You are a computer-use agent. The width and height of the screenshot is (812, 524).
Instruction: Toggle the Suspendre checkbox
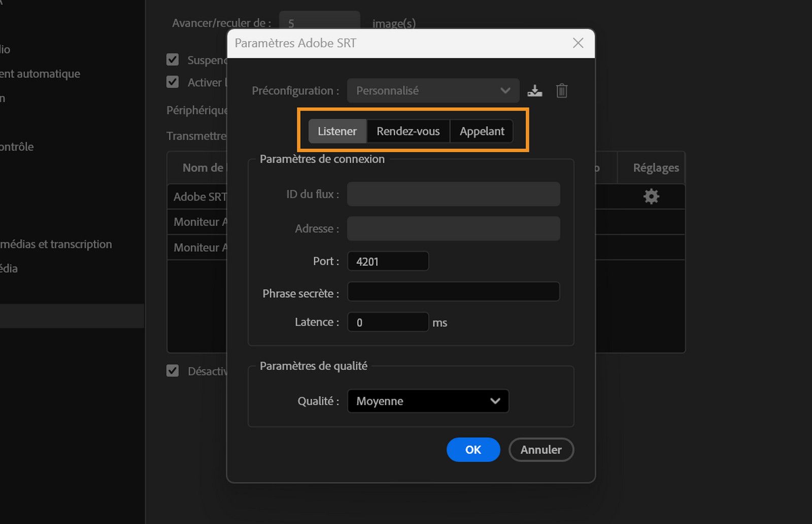pos(173,60)
